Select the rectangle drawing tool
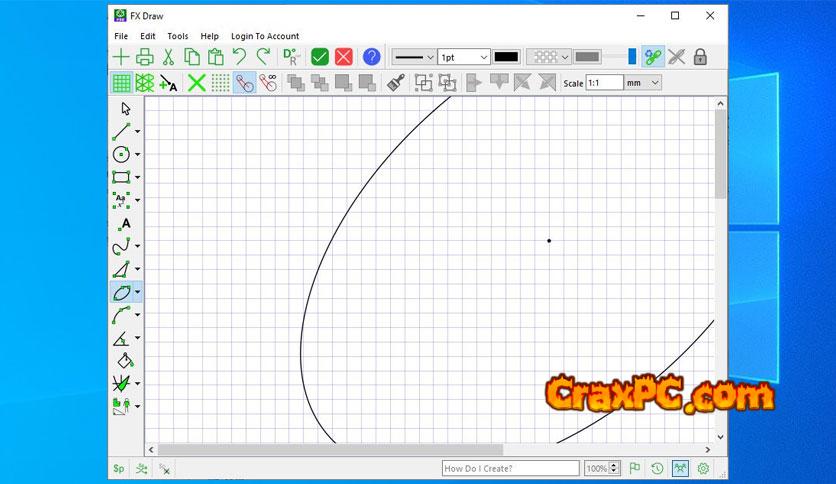This screenshot has height=484, width=836. click(121, 177)
